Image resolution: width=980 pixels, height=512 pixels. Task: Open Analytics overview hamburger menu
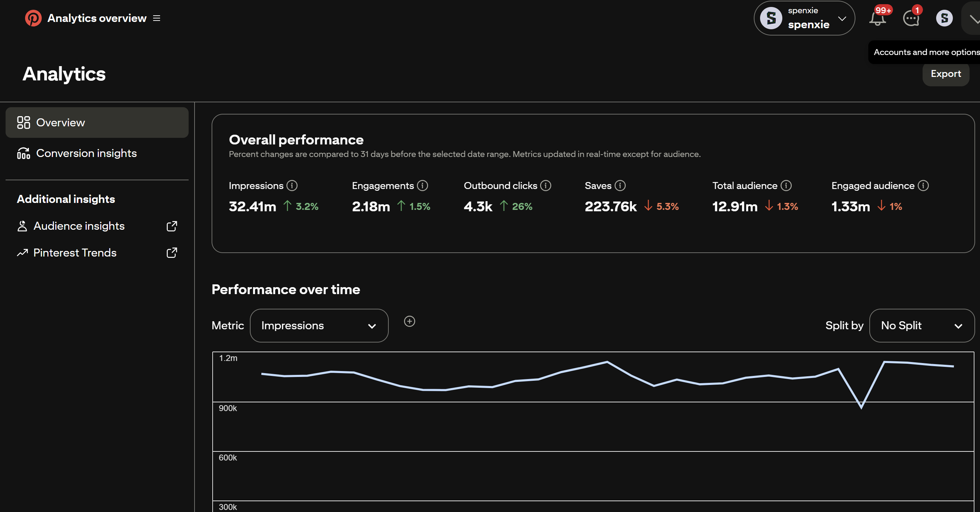(156, 18)
